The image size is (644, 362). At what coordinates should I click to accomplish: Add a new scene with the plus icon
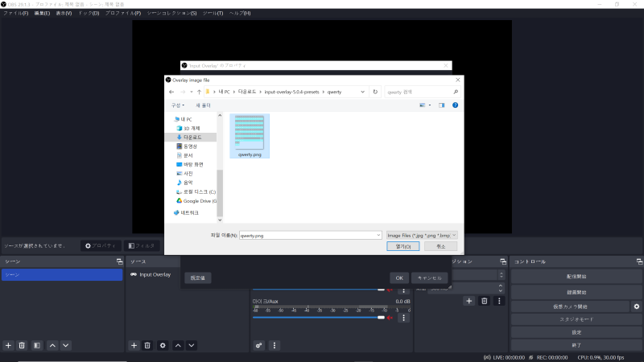click(x=8, y=345)
